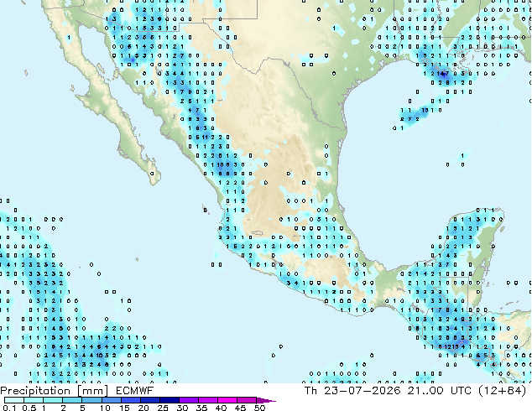Screen dimensions: 532x411
Task: Click the '(12+84)' forecast run label
Action: (x=502, y=391)
